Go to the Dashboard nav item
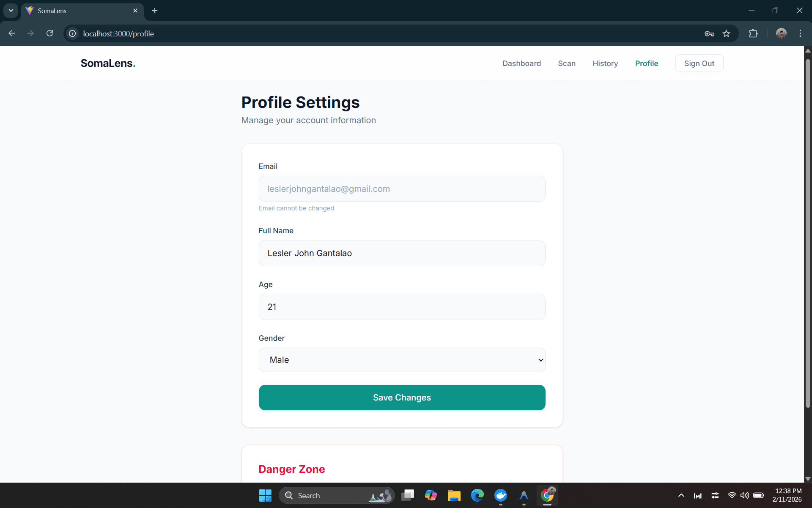This screenshot has height=508, width=812. point(521,63)
